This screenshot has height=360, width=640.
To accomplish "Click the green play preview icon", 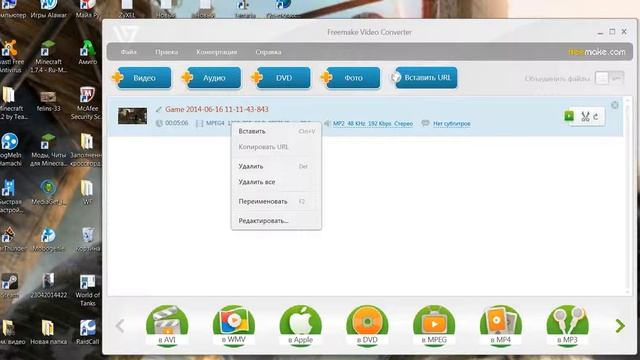I will [569, 116].
